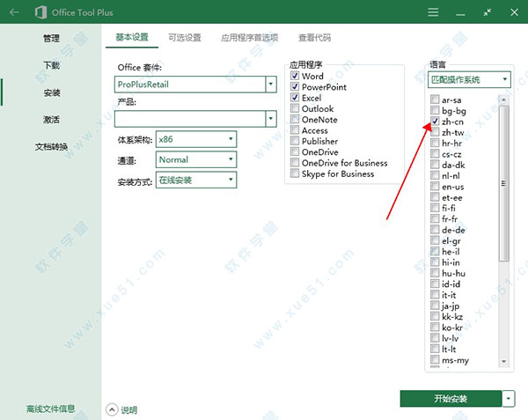The image size is (528, 420).
Task: Check the en-us language checkbox
Action: click(x=435, y=187)
